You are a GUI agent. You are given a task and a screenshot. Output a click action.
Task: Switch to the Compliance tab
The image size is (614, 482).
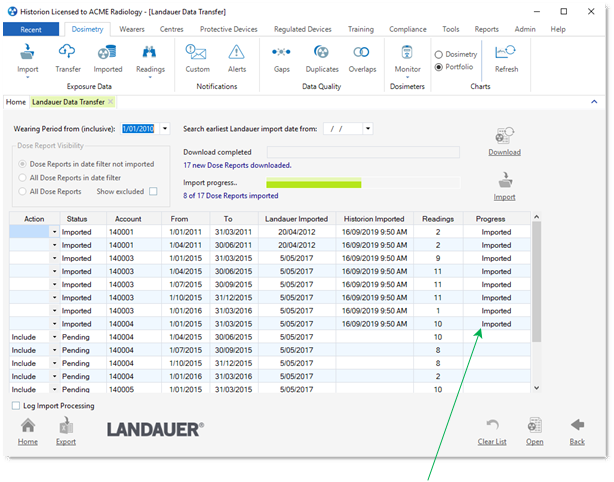point(408,29)
